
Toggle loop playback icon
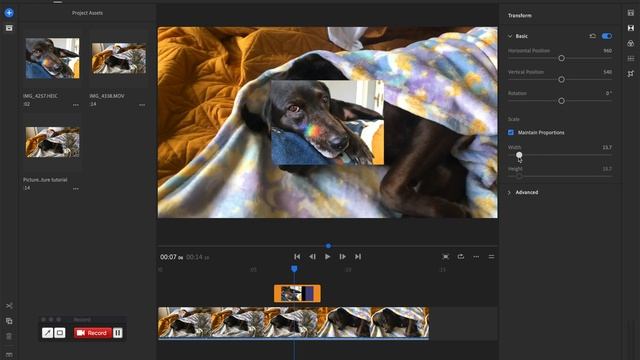coord(461,256)
